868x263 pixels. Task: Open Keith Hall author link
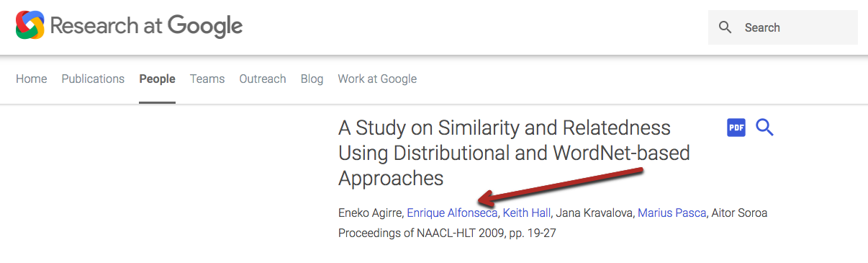tap(527, 213)
